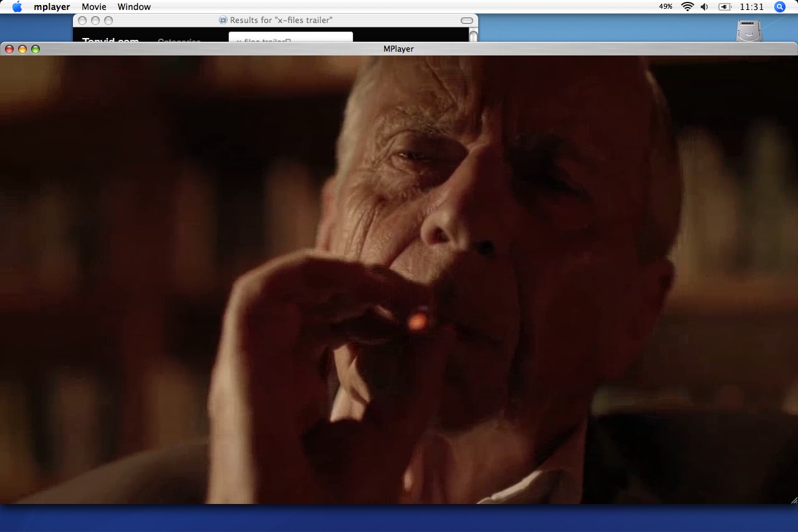Open Spotlight search icon
The width and height of the screenshot is (798, 532).
pos(780,7)
